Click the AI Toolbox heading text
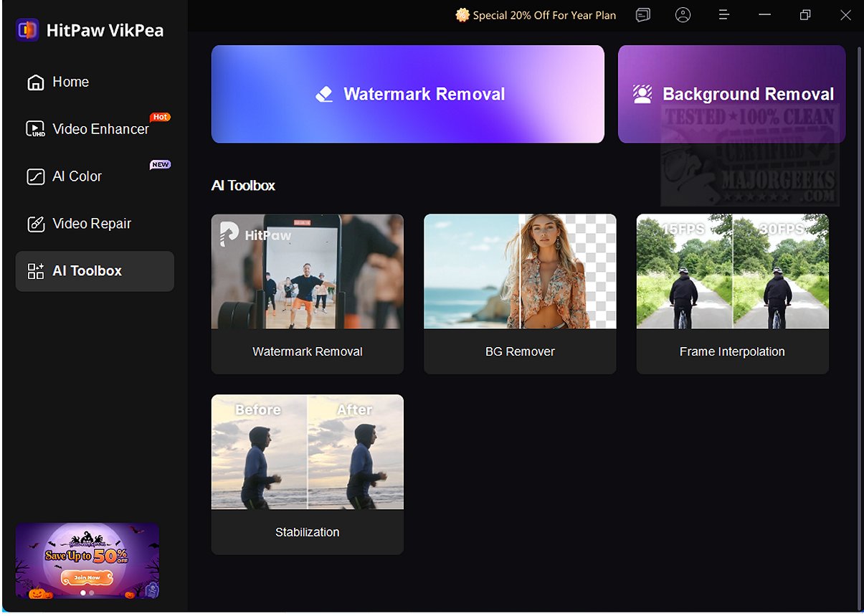864x616 pixels. [244, 186]
